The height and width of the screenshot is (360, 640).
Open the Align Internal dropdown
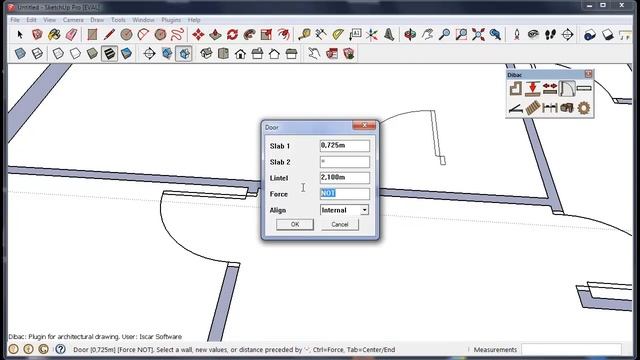(x=364, y=210)
